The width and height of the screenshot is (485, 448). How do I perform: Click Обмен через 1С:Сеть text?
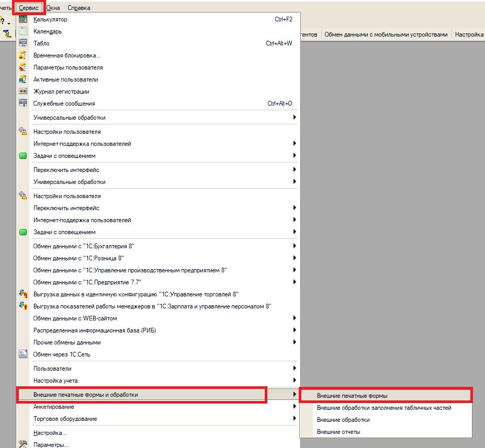click(x=62, y=354)
